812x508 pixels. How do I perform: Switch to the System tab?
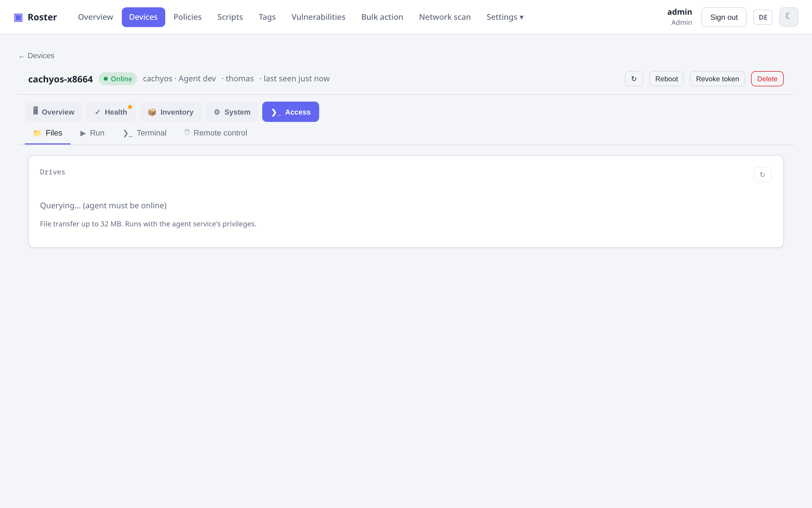pos(232,112)
